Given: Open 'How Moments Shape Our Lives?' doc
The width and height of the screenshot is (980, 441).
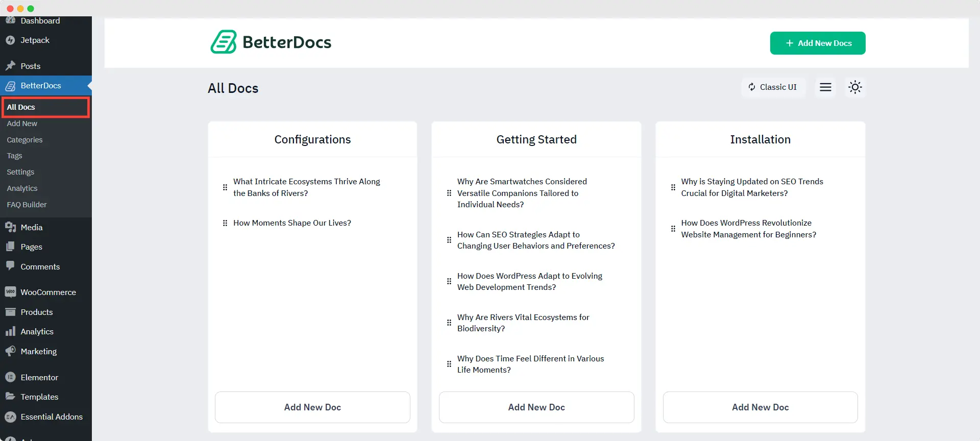Looking at the screenshot, I should (292, 223).
